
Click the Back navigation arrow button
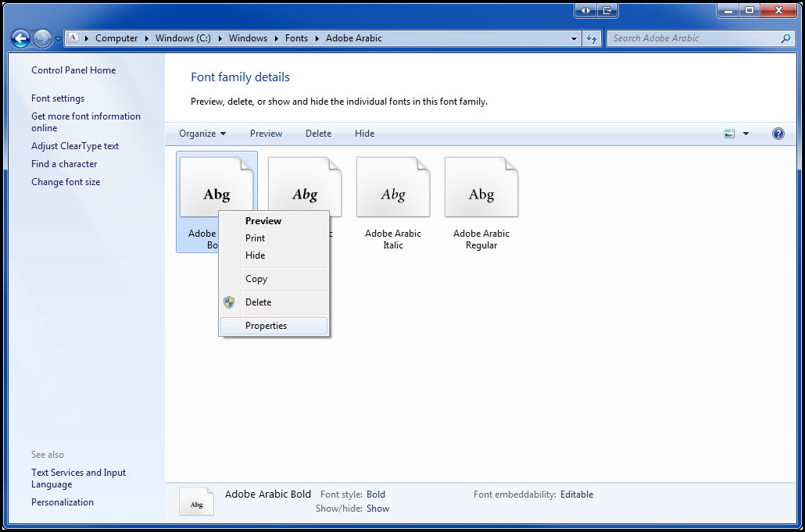point(20,38)
